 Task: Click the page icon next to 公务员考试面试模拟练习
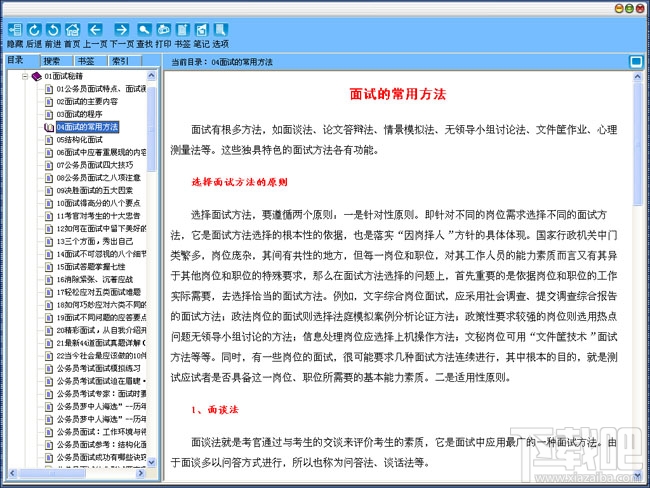pos(49,368)
